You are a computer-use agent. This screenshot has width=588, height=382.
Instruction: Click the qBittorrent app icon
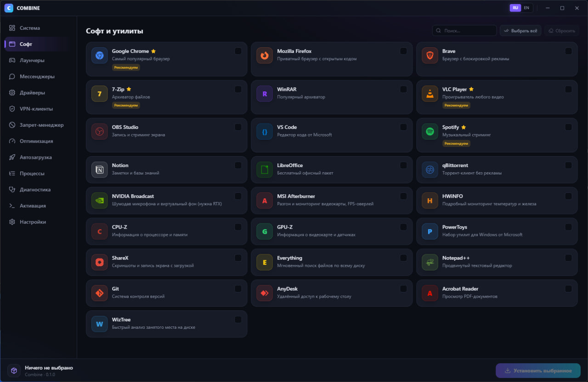430,170
